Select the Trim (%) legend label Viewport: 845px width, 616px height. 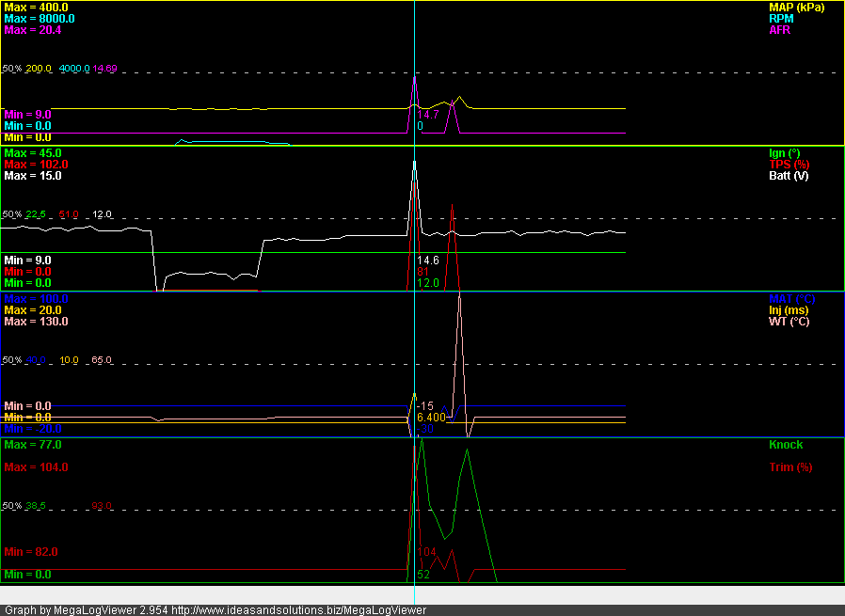click(789, 467)
